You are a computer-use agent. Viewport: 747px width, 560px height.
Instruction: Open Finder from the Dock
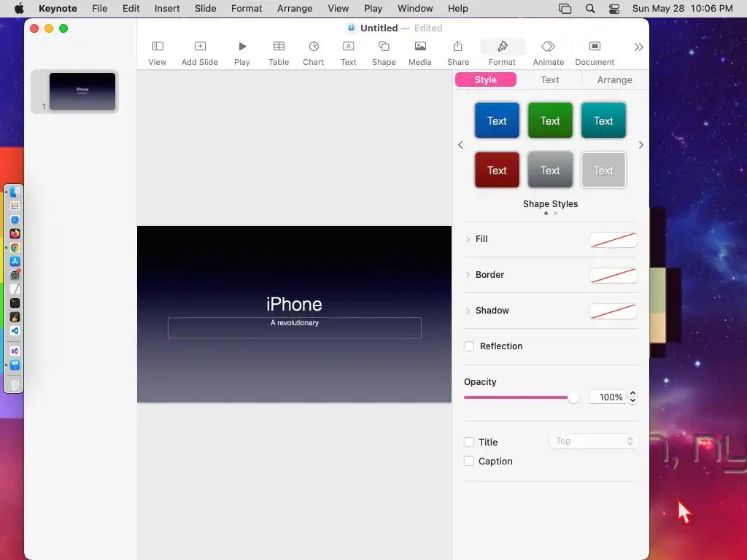point(15,192)
